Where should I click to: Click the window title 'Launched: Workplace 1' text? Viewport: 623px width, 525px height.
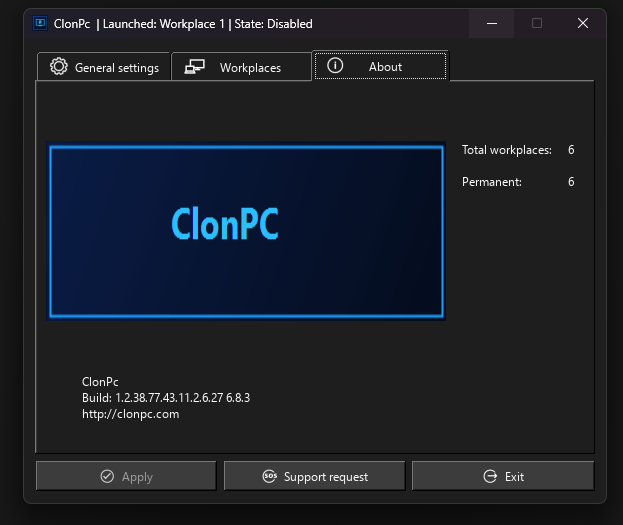coord(164,24)
